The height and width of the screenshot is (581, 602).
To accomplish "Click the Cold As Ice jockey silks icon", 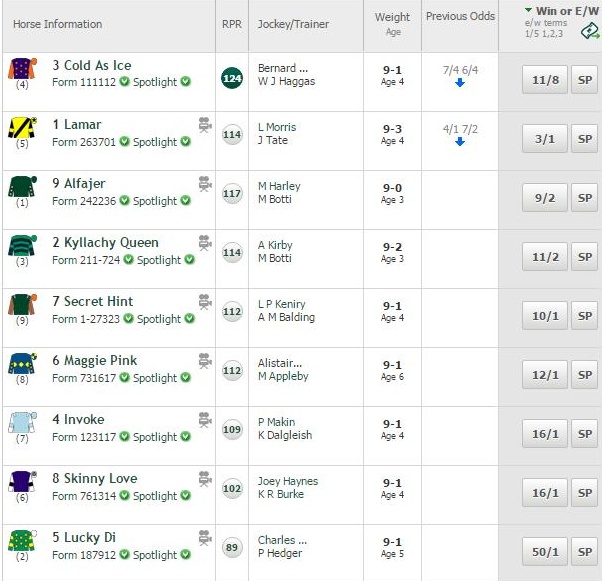I will pos(22,69).
